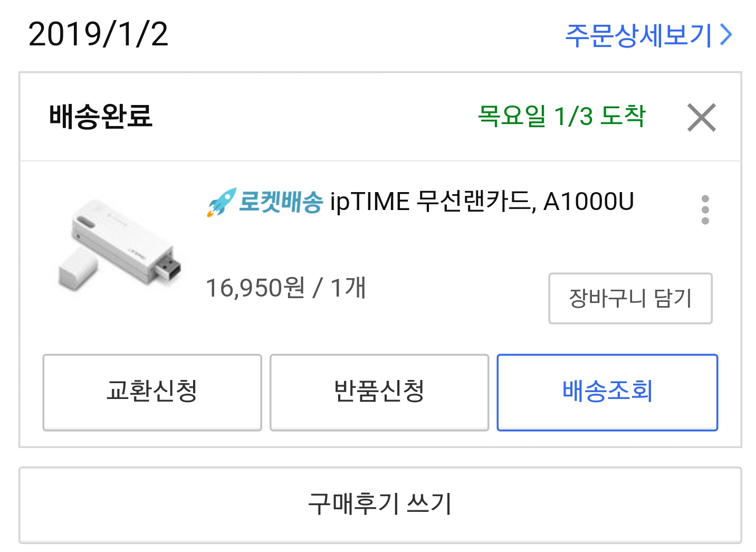
Task: Tap the 배송완료 delivery status heading
Action: 100,116
